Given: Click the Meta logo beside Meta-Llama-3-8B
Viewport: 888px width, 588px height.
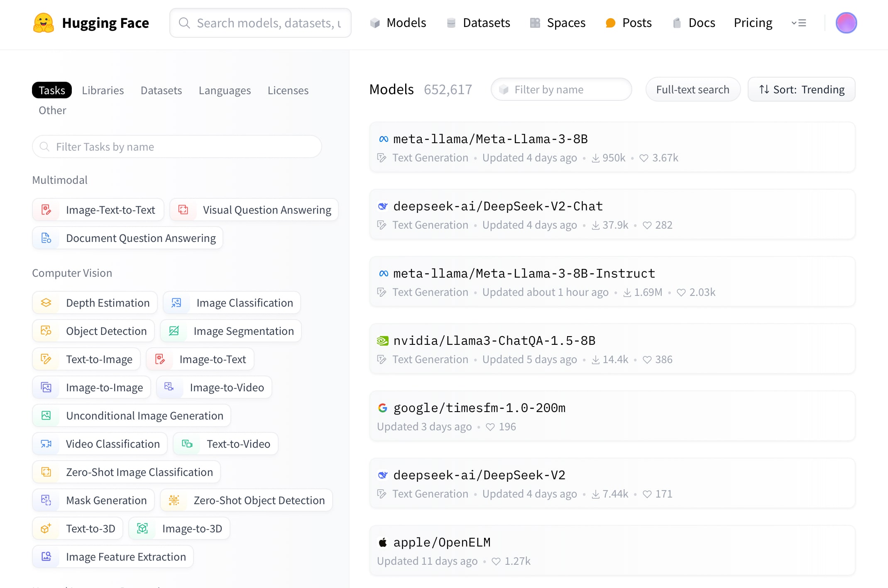Looking at the screenshot, I should point(384,139).
